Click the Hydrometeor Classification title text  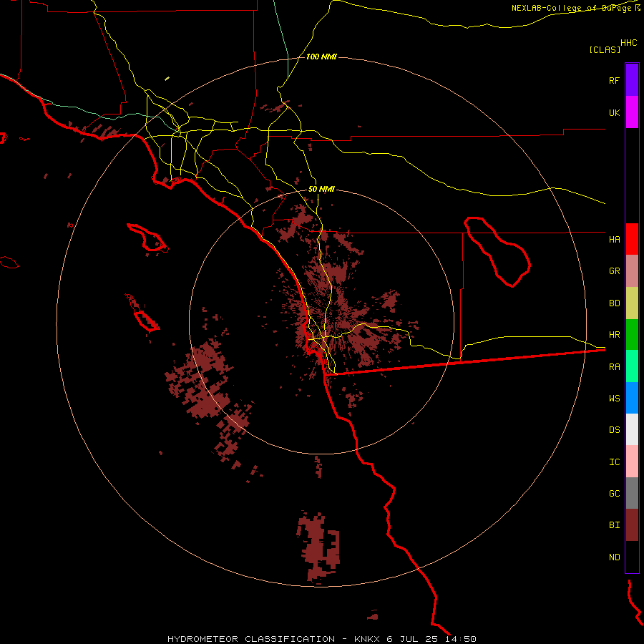coord(251,639)
